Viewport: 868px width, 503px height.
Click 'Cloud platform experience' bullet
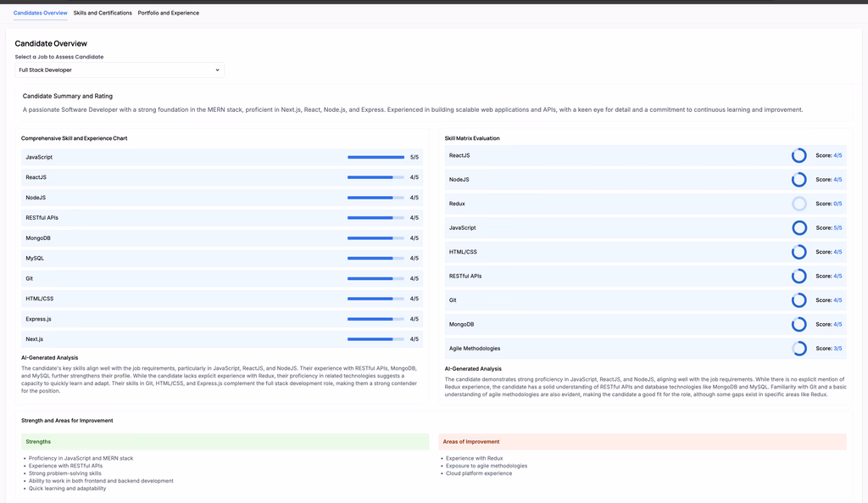click(479, 473)
